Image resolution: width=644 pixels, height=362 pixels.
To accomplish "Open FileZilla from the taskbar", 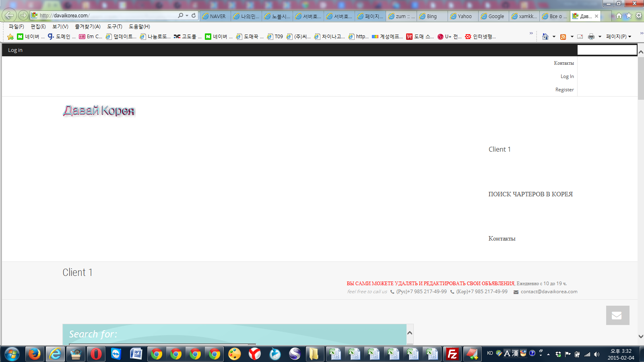I will pos(452,354).
